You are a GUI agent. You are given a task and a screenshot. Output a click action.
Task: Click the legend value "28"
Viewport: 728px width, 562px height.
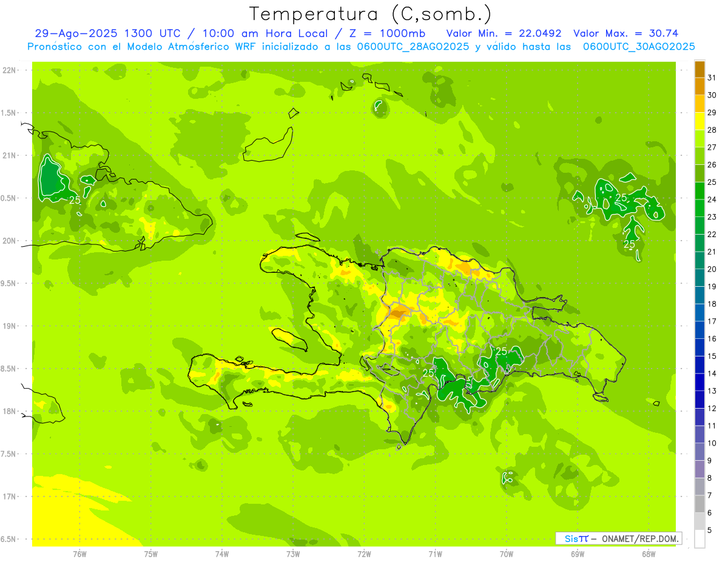712,130
